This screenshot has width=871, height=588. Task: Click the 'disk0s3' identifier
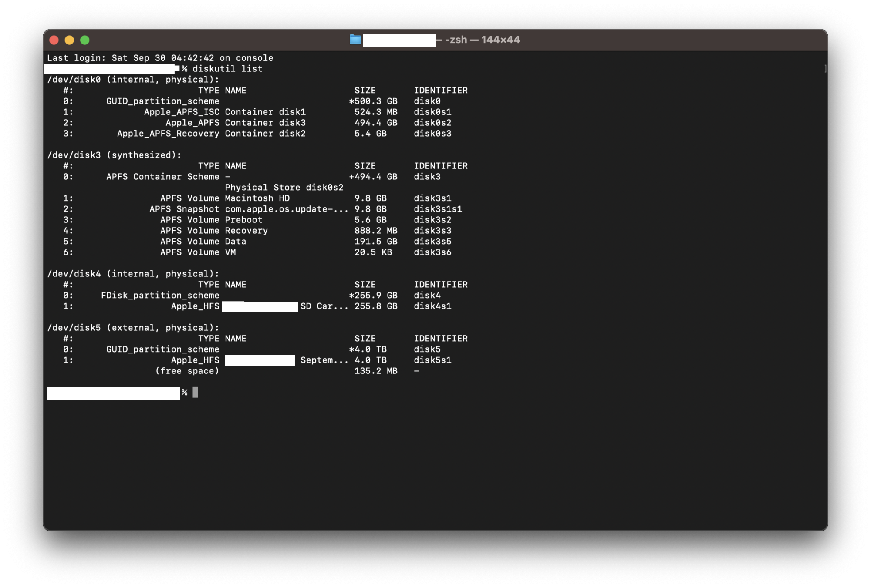point(432,134)
